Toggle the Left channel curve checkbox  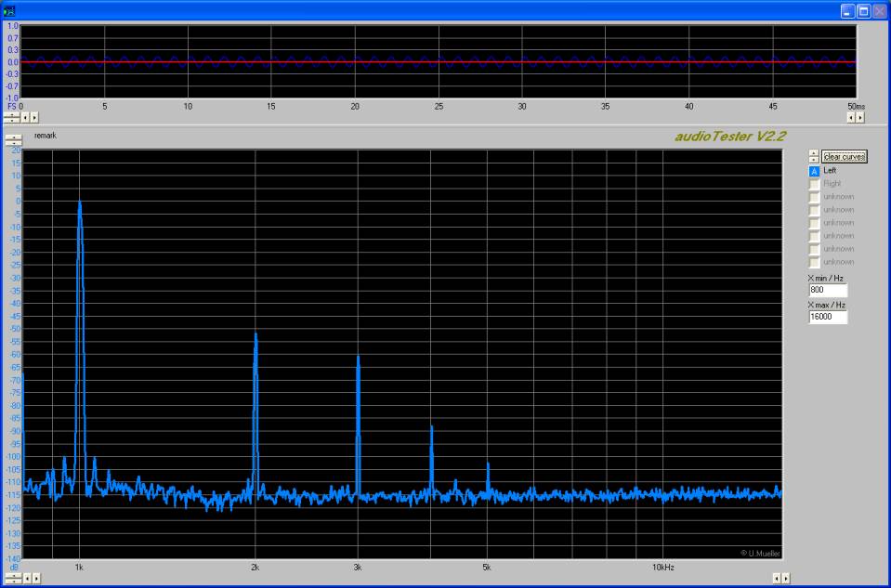tap(814, 171)
